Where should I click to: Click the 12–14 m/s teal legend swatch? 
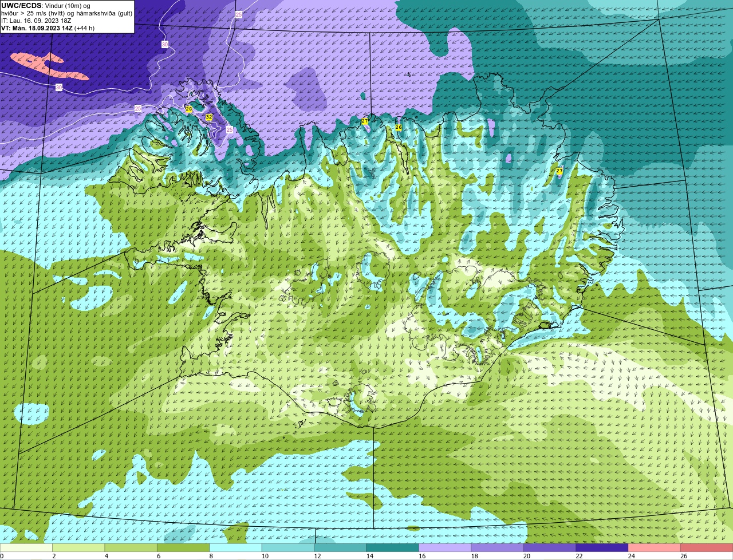click(341, 548)
